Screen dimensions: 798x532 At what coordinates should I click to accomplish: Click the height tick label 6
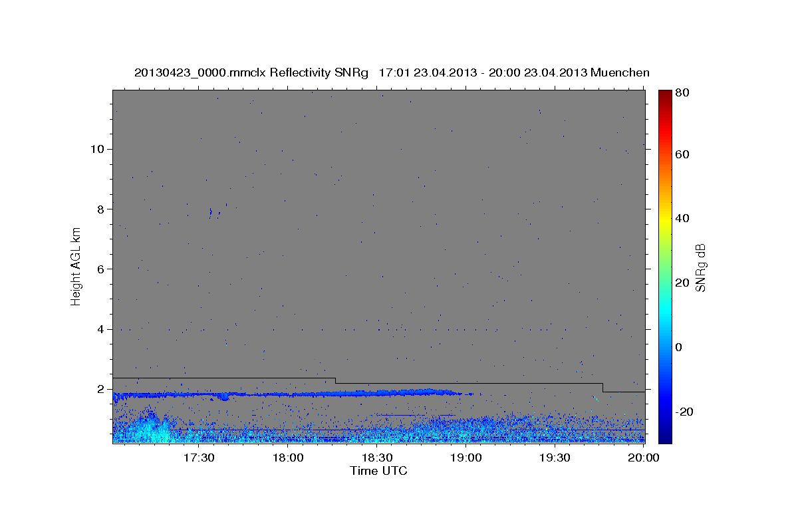click(x=100, y=269)
